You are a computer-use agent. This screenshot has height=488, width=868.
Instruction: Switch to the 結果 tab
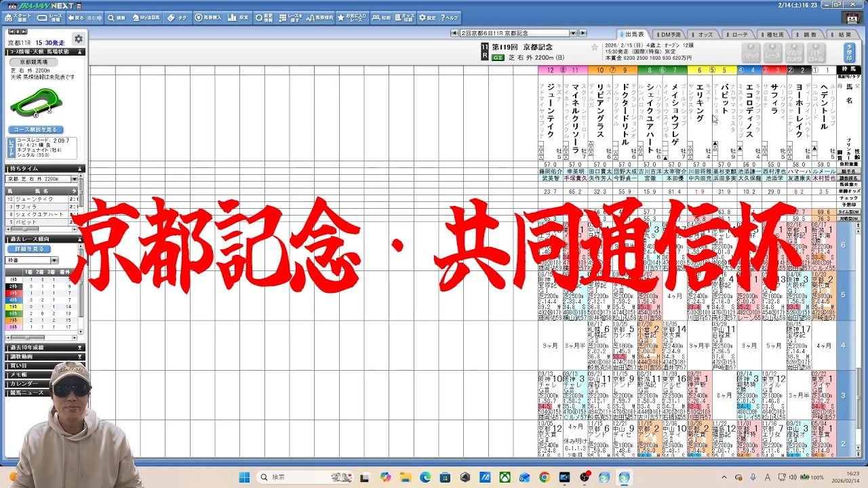coord(844,34)
